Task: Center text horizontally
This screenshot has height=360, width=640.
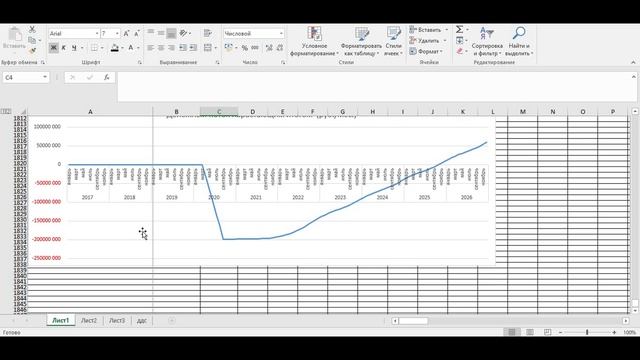Action: 161,48
